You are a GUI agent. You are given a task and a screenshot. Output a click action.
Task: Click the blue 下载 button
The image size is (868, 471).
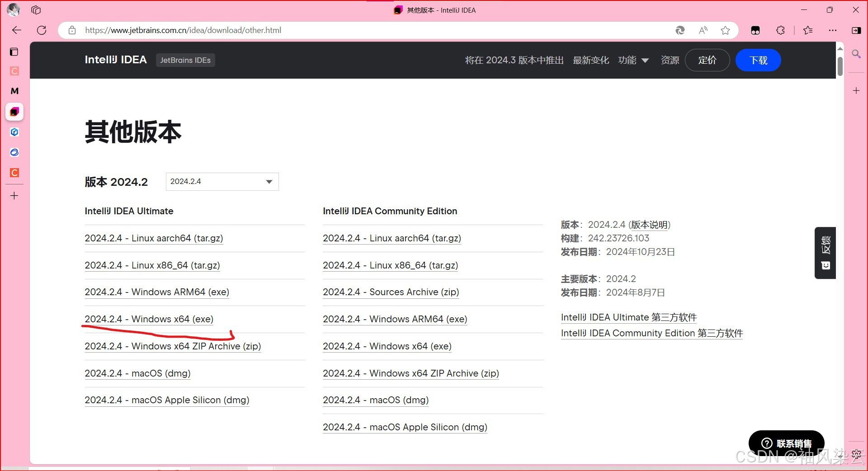tap(758, 60)
